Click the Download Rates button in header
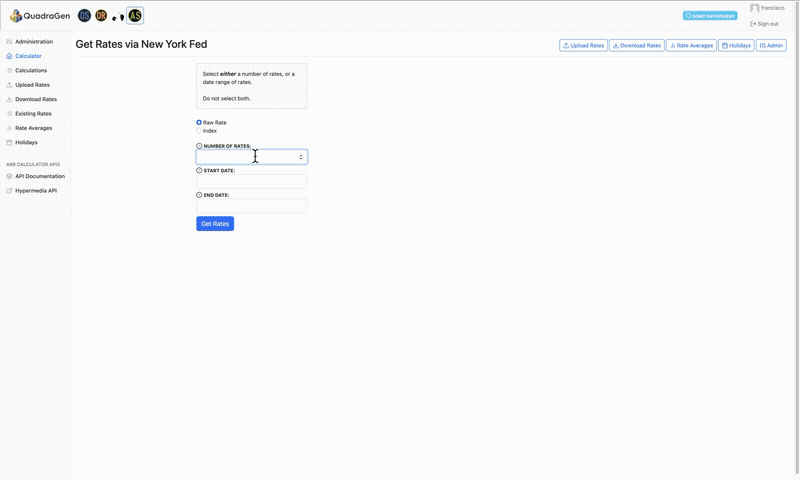 (x=637, y=45)
